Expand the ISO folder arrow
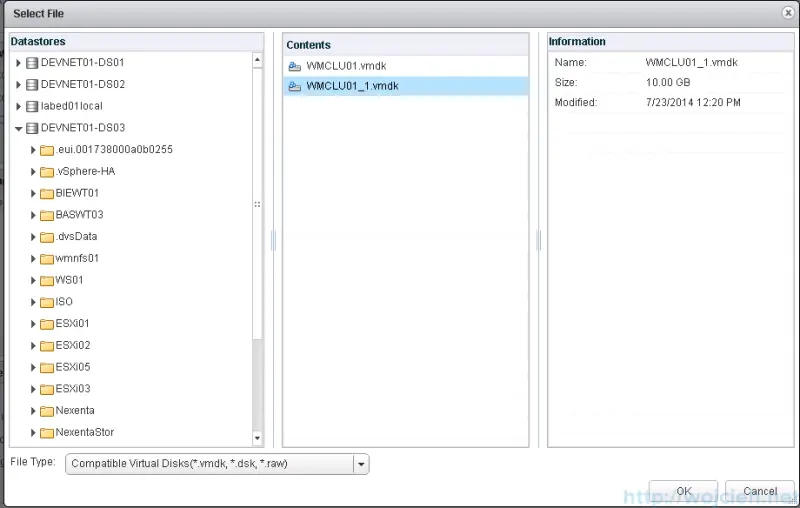800x508 pixels. (x=33, y=302)
